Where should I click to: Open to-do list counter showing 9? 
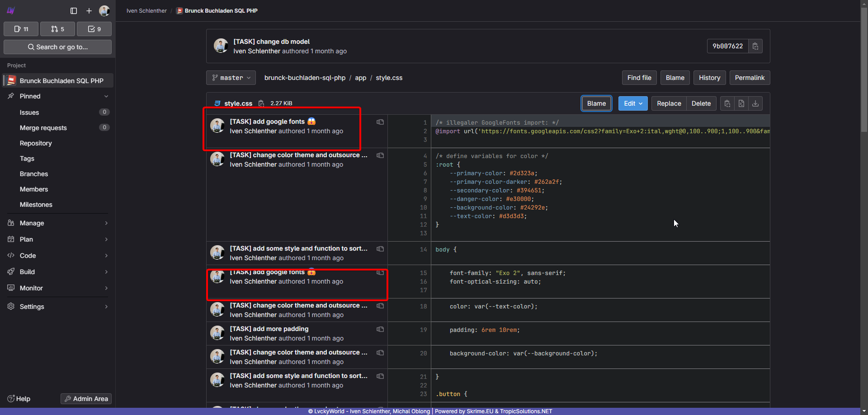tap(94, 29)
